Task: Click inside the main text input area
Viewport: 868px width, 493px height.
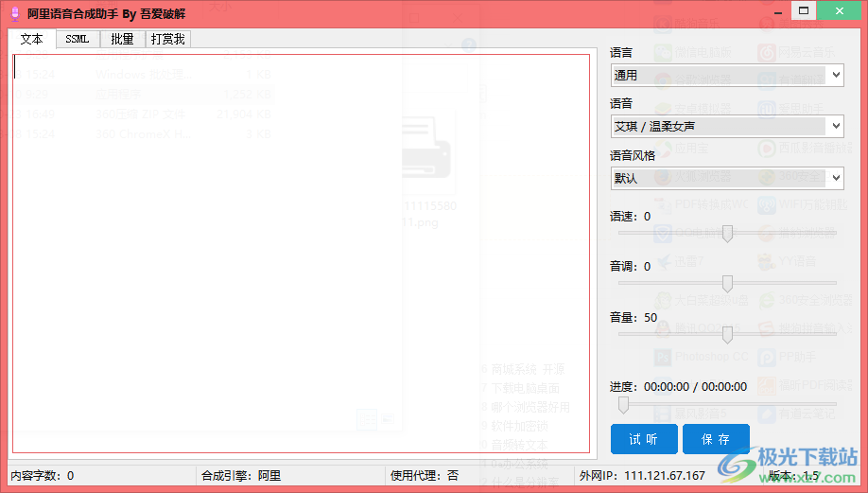Action: click(301, 254)
